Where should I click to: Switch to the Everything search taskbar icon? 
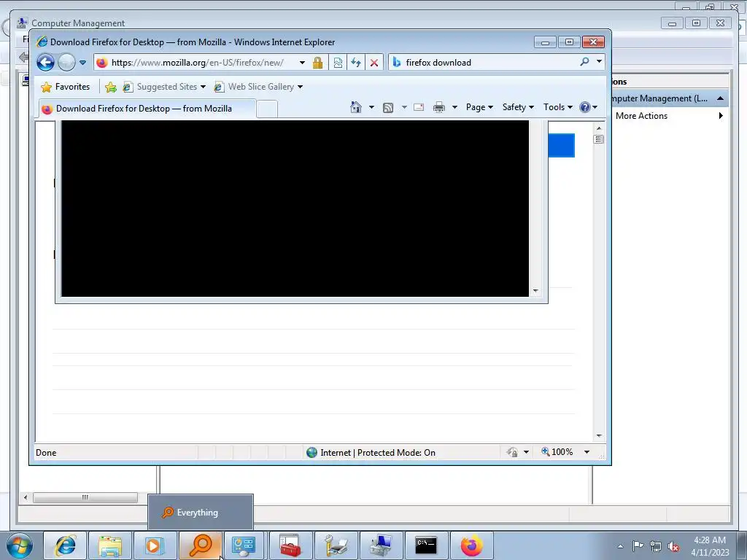click(200, 545)
